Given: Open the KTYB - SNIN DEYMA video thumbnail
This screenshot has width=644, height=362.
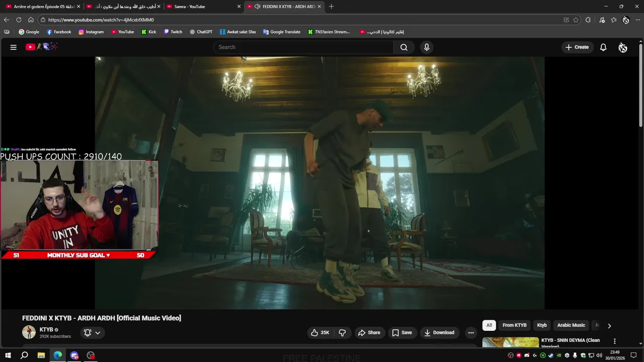Looking at the screenshot, I should 510,342.
